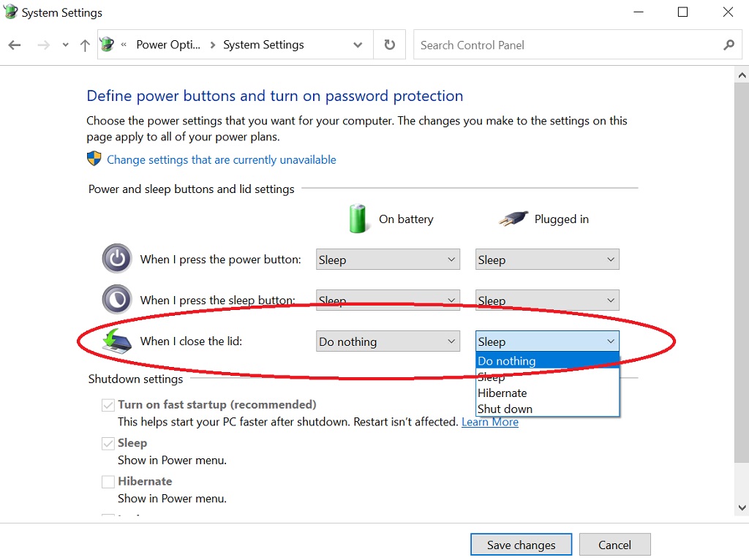Toggle the Sleep power menu checkbox

coord(108,443)
